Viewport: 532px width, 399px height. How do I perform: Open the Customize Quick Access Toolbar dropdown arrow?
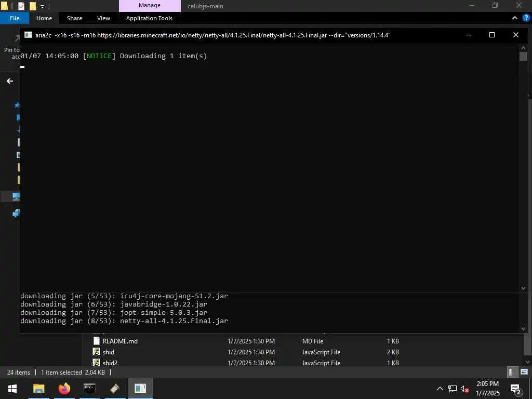pos(42,6)
